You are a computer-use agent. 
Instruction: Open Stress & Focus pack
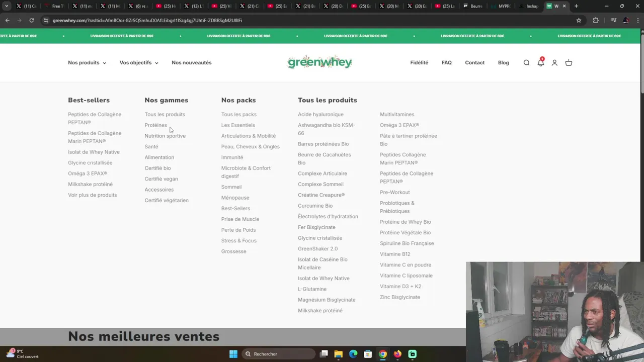(239, 241)
